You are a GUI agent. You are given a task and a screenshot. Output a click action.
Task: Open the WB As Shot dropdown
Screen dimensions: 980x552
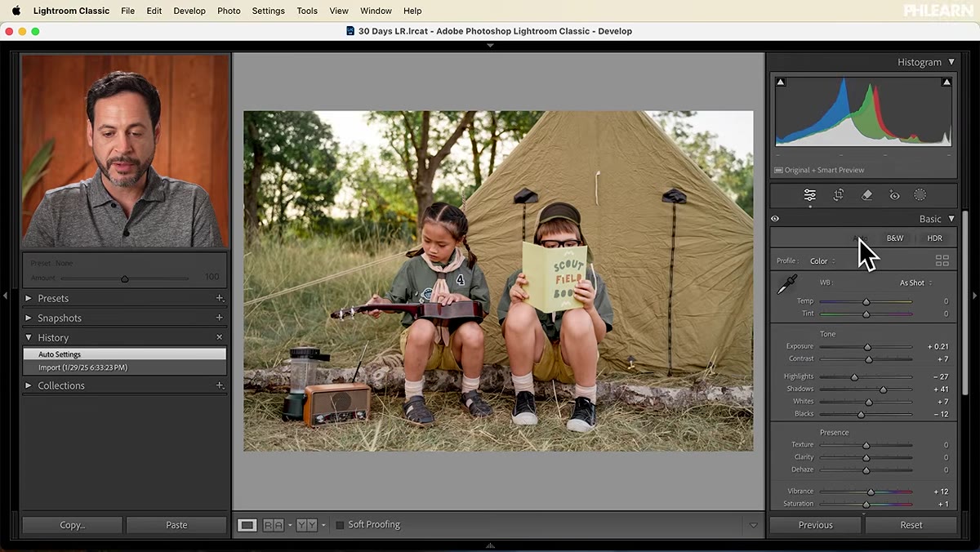pos(915,283)
